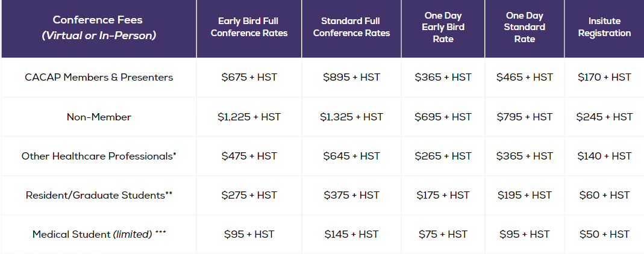Viewport: 644px width, 254px height.
Task: Select the $675 + HST price cell
Action: (x=249, y=78)
